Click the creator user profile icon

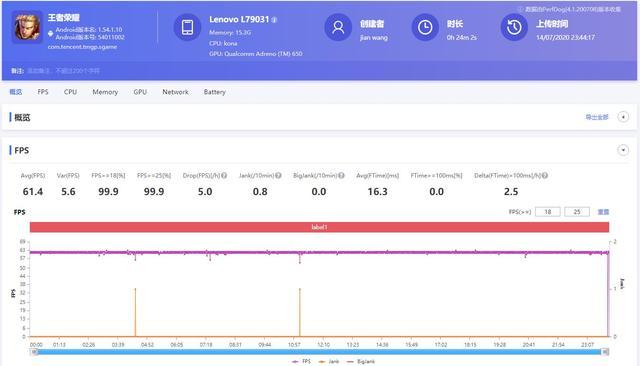[x=338, y=27]
